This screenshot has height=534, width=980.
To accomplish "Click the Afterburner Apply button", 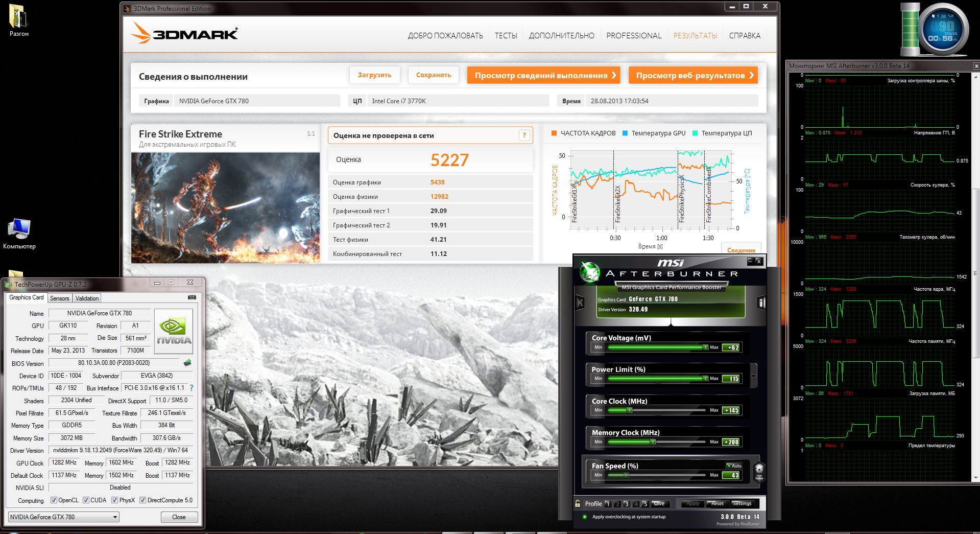I will [x=692, y=503].
